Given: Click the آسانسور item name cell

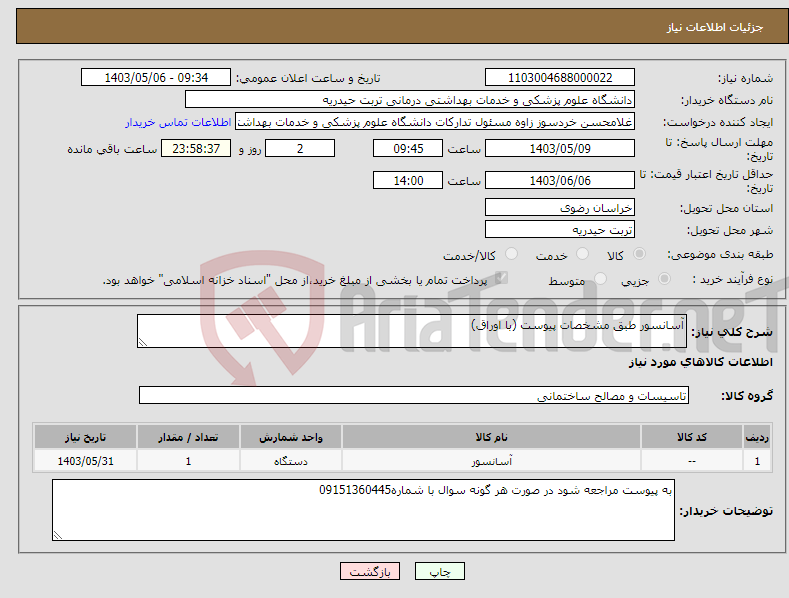Looking at the screenshot, I should tap(491, 461).
